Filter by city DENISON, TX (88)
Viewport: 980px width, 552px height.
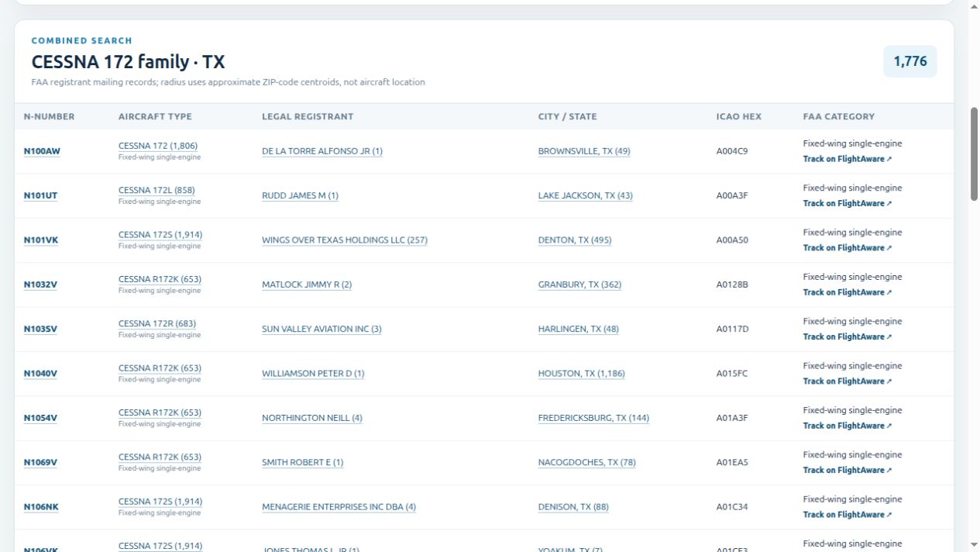[x=573, y=507]
